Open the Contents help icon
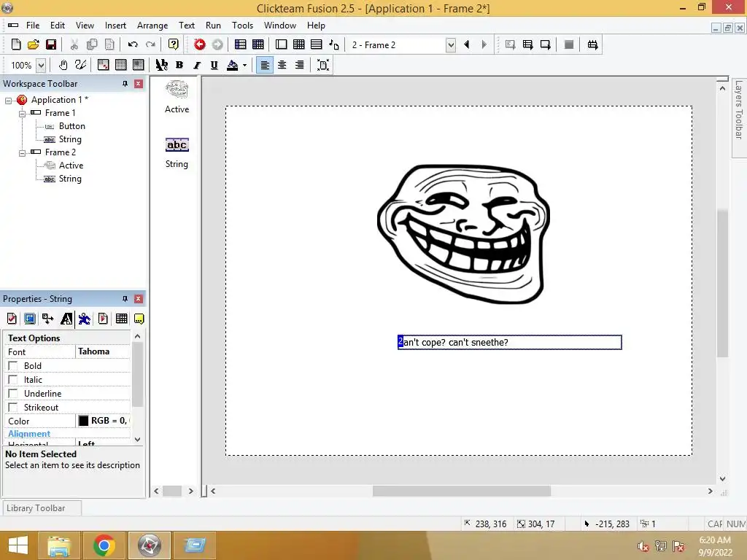747x560 pixels. pos(174,44)
